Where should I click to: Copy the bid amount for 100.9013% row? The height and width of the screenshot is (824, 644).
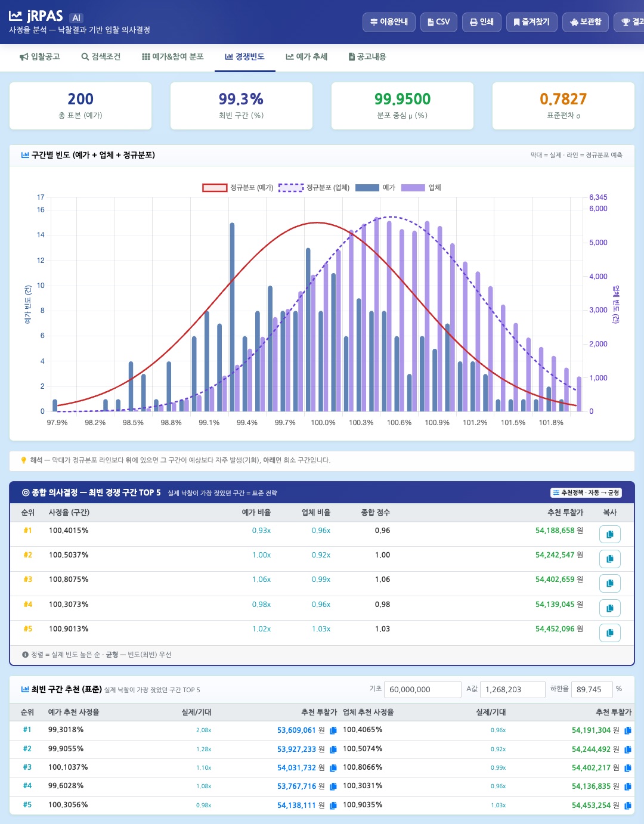coord(609,633)
